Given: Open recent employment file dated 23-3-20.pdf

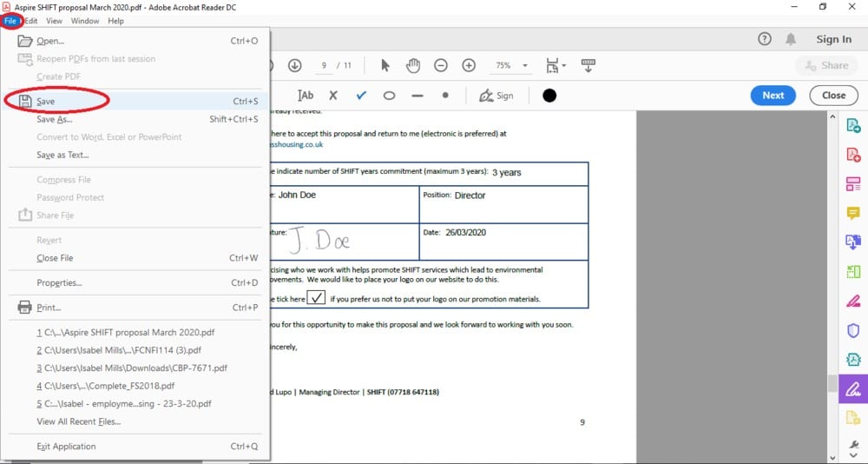Looking at the screenshot, I should 137,403.
